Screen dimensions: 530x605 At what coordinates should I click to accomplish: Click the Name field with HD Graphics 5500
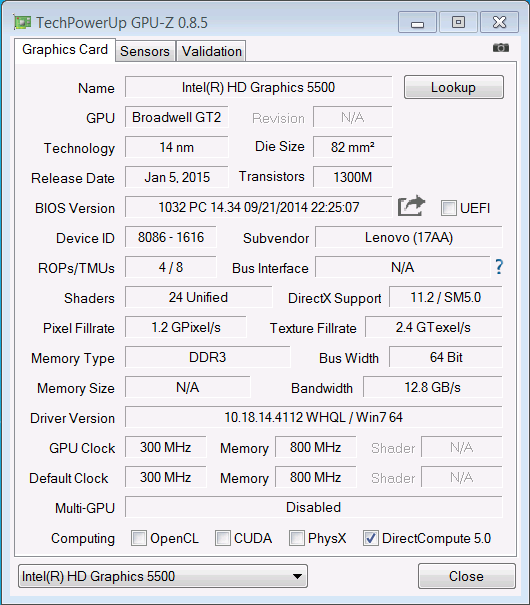click(258, 87)
